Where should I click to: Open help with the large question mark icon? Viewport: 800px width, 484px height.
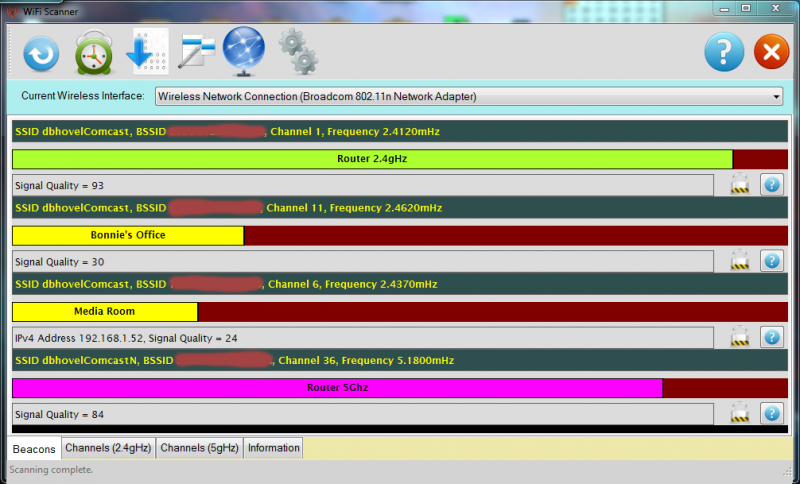tap(724, 52)
